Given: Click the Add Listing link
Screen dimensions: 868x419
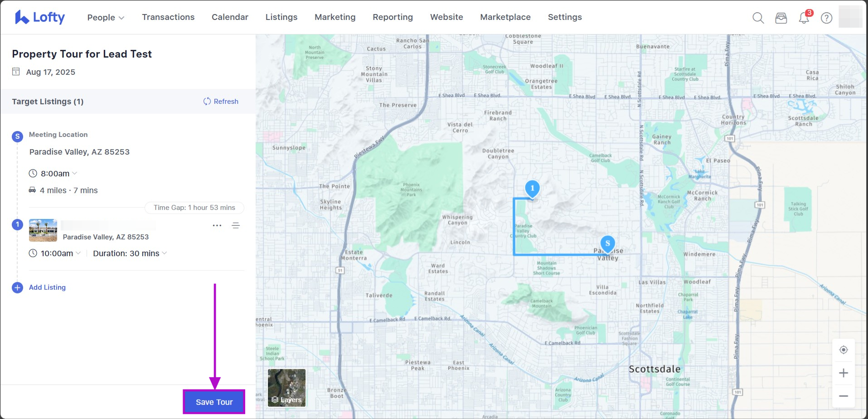Looking at the screenshot, I should pos(47,287).
